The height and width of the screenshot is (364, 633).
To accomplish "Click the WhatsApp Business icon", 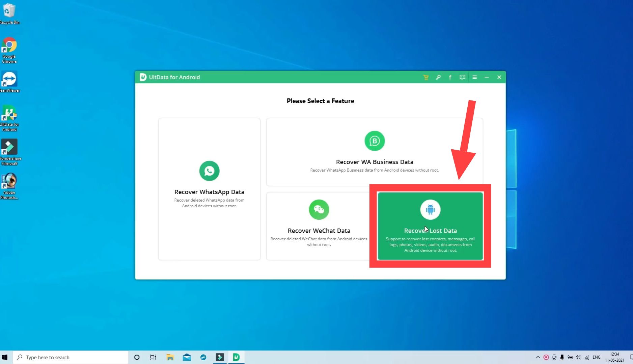I will [375, 141].
